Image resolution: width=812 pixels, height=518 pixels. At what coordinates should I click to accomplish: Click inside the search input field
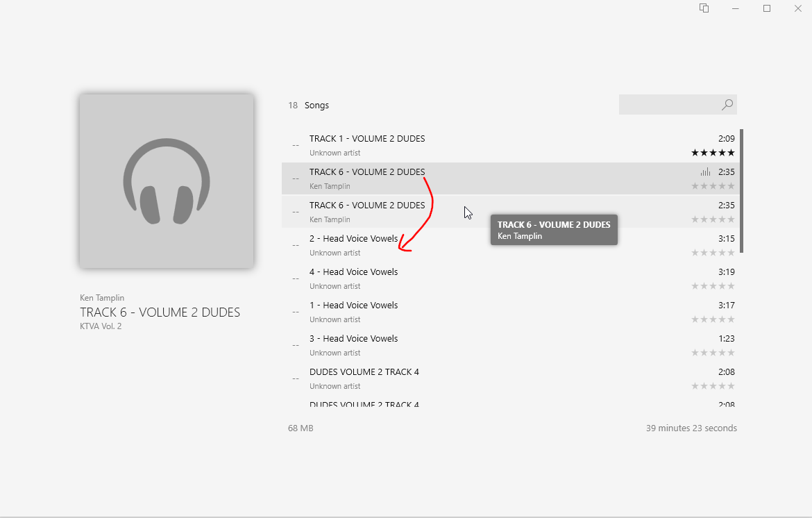[666, 104]
